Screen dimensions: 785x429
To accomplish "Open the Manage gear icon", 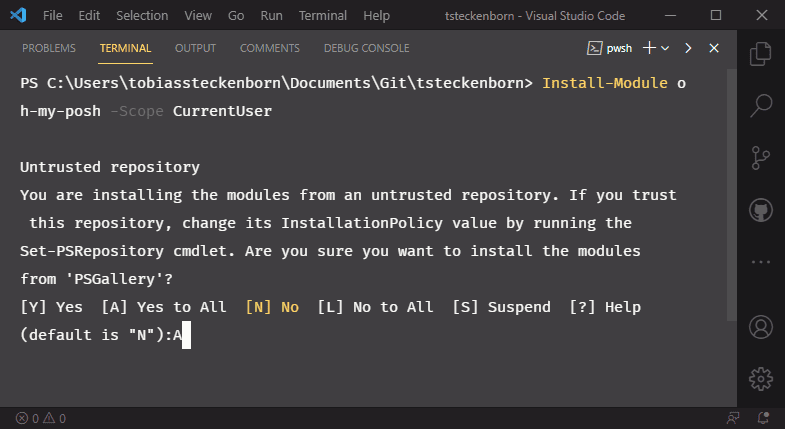I will point(760,379).
